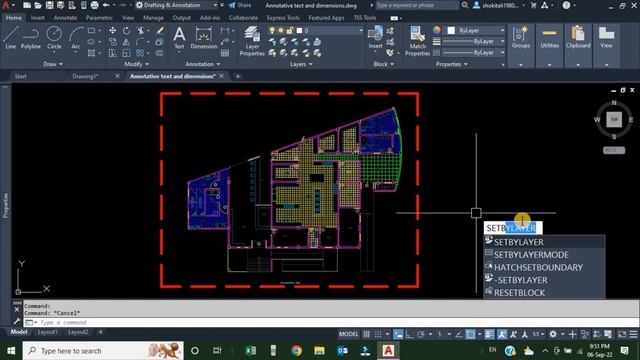Click the Match Properties tool
This screenshot has height=360, width=640.
pos(418,41)
